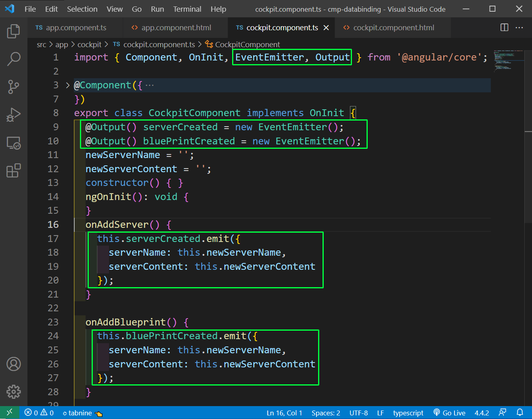Screen dimensions: 532x419
Task: Open the notifications bell
Action: click(520, 413)
